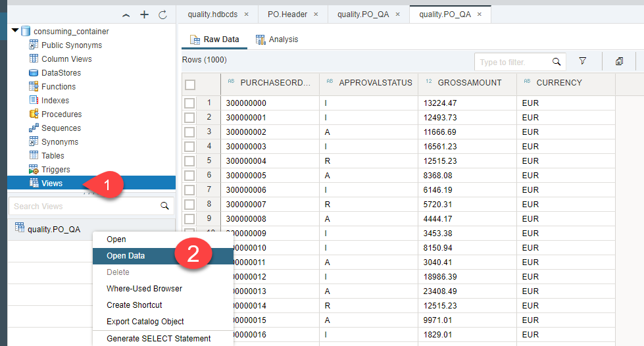Click the GROSSAMOUNT column header
Screen dimensions: 644x346
(x=467, y=83)
